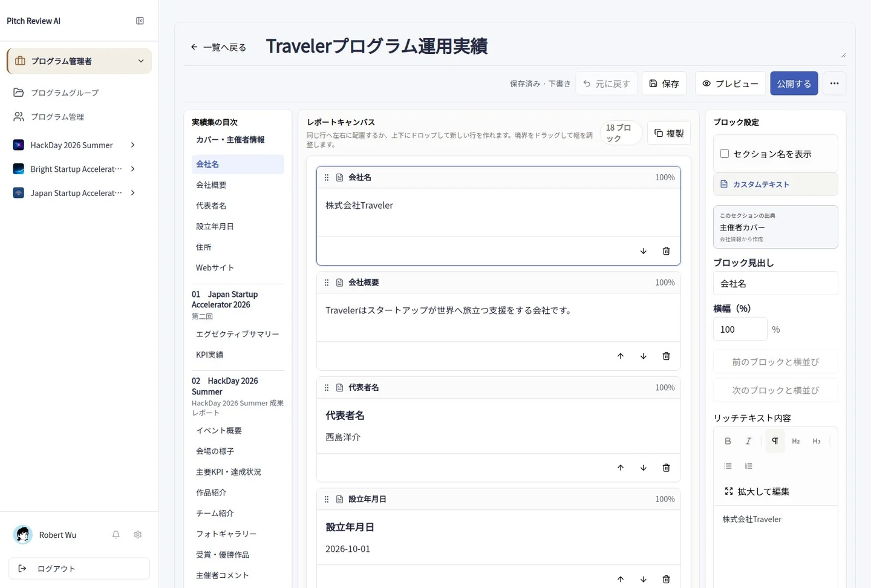Image resolution: width=871 pixels, height=588 pixels.
Task: Apply H2 heading style
Action: pos(796,441)
